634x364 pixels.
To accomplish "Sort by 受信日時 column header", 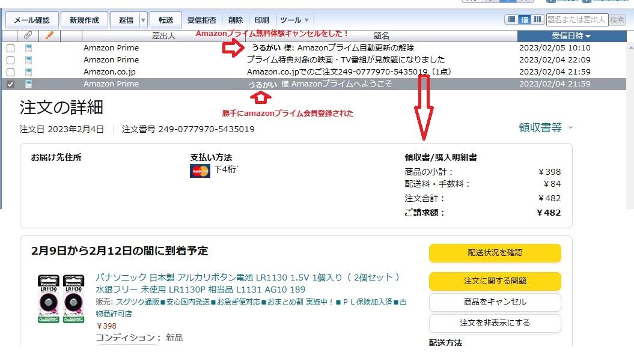I will (x=572, y=36).
